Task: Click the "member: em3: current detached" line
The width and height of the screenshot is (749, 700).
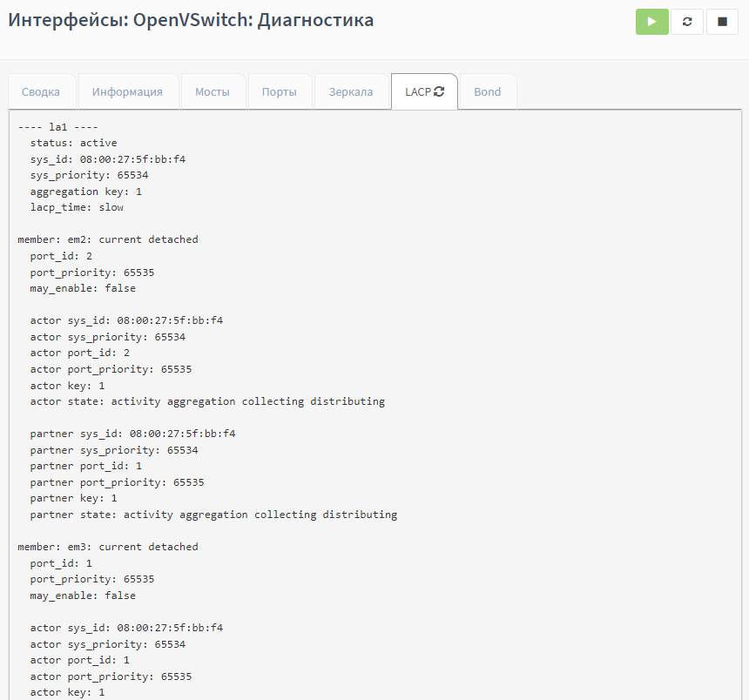Action: pos(108,547)
